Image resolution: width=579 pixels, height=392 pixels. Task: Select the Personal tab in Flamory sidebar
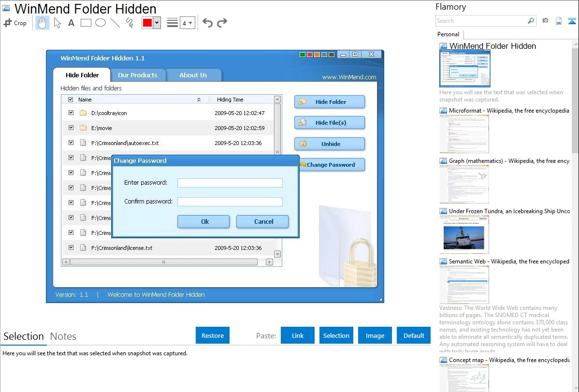[449, 34]
